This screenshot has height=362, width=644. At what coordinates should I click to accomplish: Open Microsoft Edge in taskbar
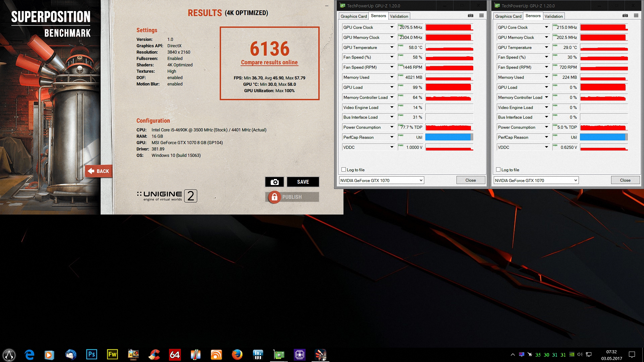[x=30, y=354]
